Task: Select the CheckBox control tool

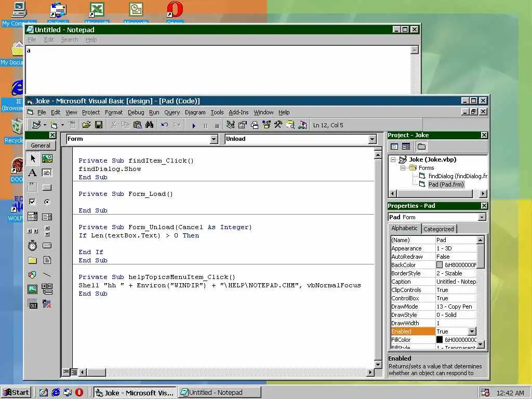Action: (x=33, y=202)
